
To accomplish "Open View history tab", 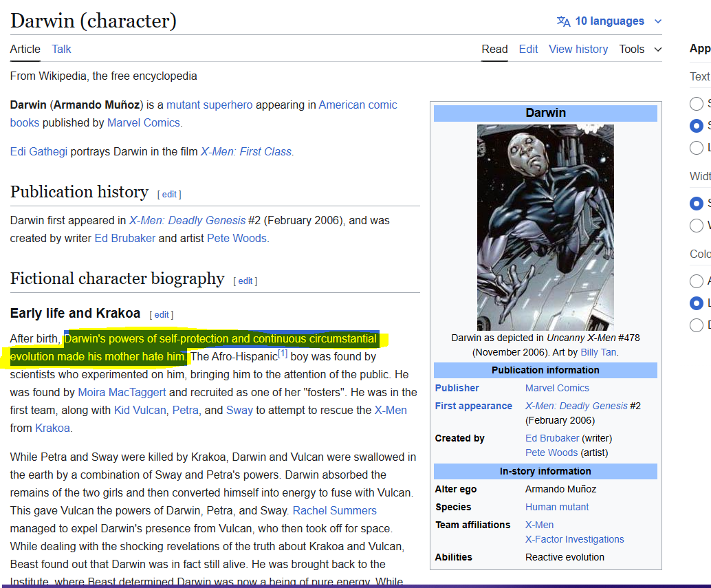I will pyautogui.click(x=578, y=49).
